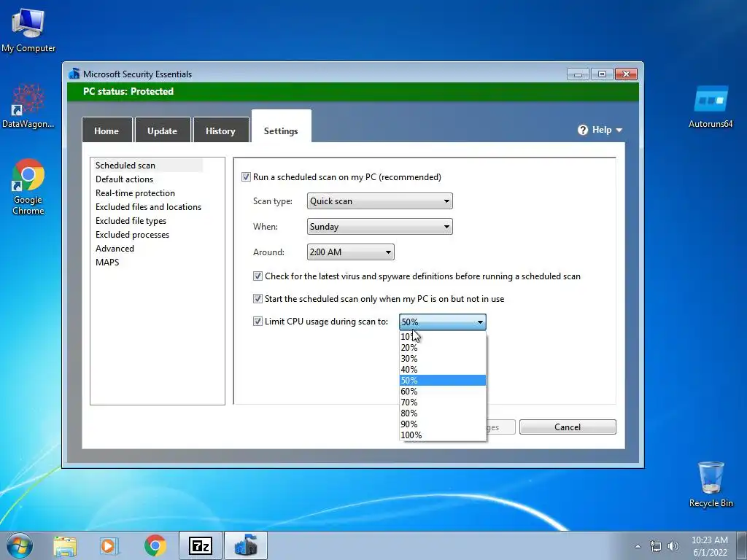Select Advanced in settings list
Viewport: 747px width, 560px height.
115,248
